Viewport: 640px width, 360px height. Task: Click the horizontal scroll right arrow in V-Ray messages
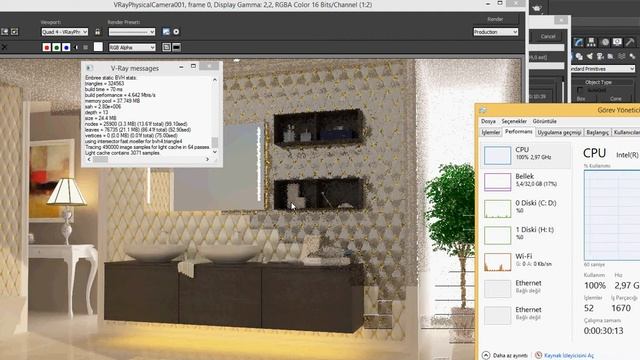point(207,159)
